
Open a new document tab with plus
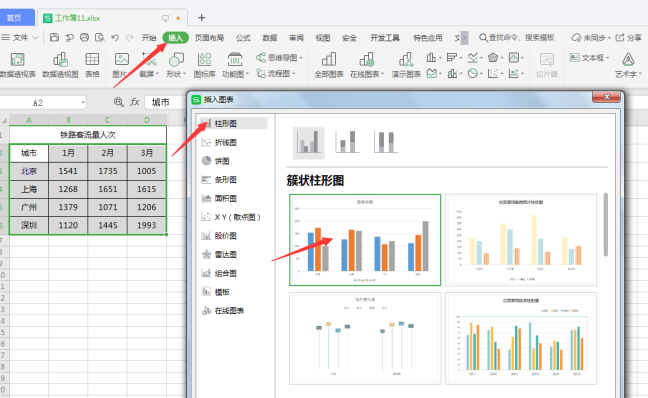pyautogui.click(x=201, y=18)
